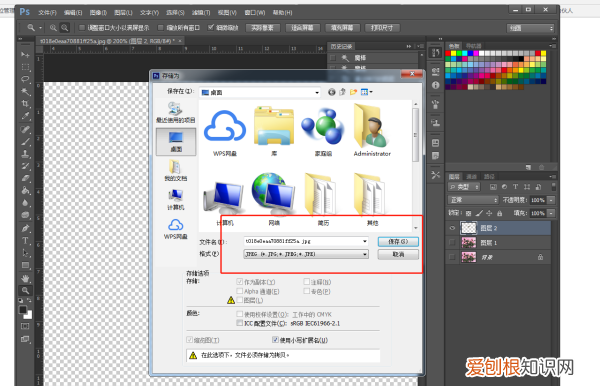Screen dimensions: 600x386
Task: Toggle the Alpha 通道 checkbox
Action: pyautogui.click(x=240, y=292)
